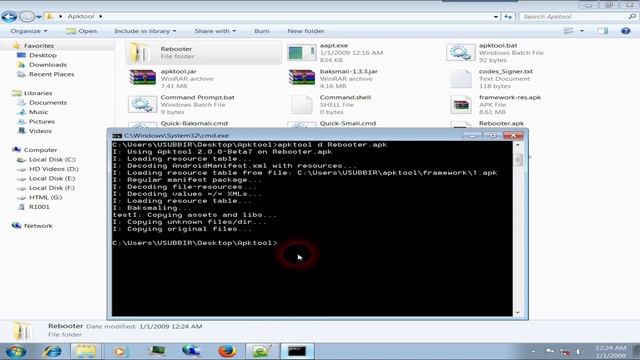Image resolution: width=640 pixels, height=360 pixels.
Task: Open the Pictures library
Action: 42,122
